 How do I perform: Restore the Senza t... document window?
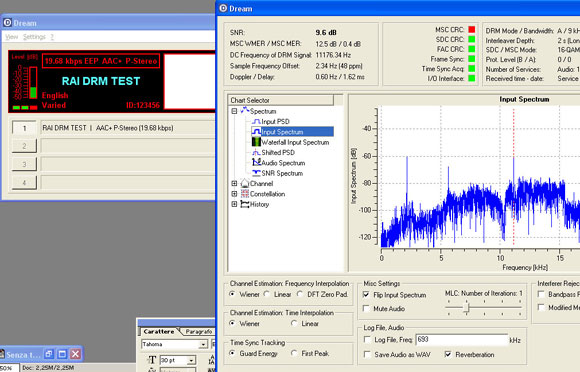click(x=49, y=354)
